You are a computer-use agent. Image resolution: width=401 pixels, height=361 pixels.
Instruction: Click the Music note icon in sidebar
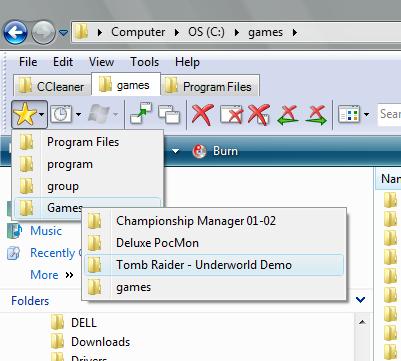click(x=15, y=231)
